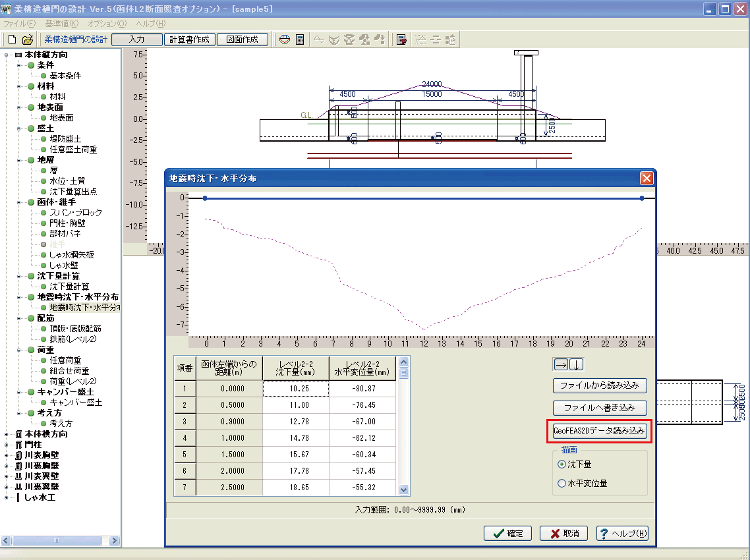Viewport: 750px width, 560px height.
Task: Expand the しゃ水工 tree node
Action: 6,497
